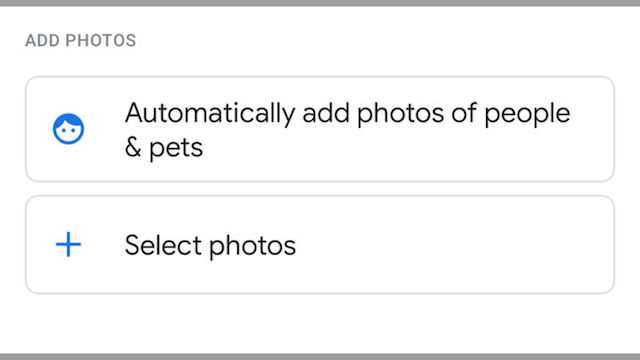This screenshot has width=640, height=360.
Task: Choose the Select photos option
Action: (x=320, y=244)
